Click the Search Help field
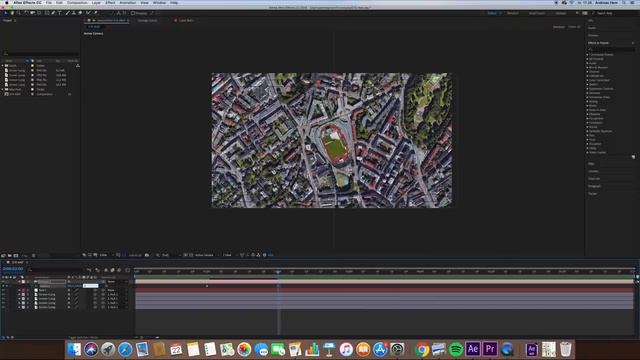This screenshot has width=640, height=360. (614, 13)
